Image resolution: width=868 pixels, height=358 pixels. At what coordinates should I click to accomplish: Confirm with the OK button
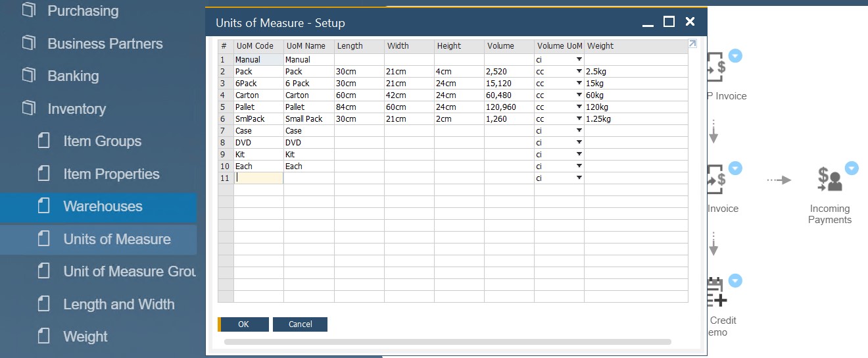click(x=243, y=324)
